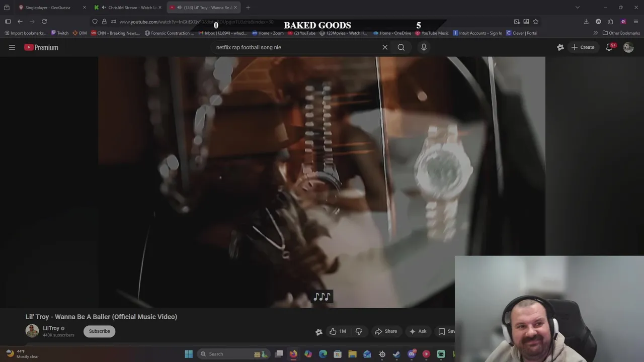Open Discord from the taskbar
Screen dimensions: 644x362
tap(412, 354)
